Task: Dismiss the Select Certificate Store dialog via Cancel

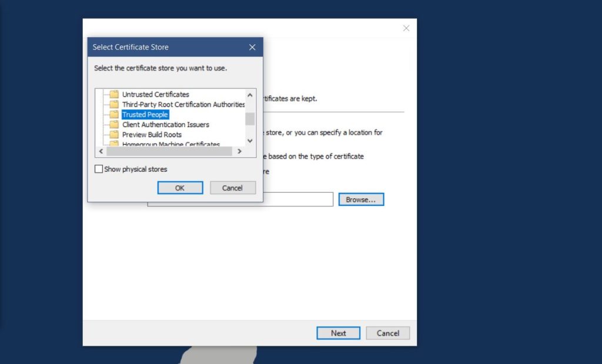Action: coord(232,188)
